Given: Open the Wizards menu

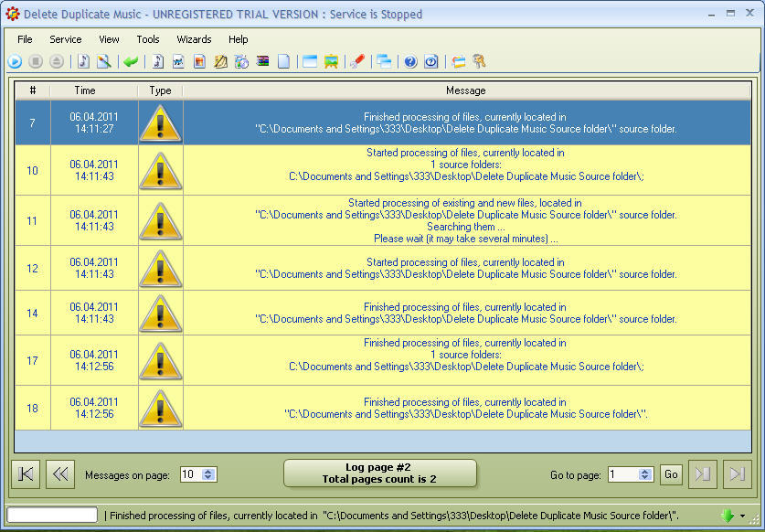Looking at the screenshot, I should coord(194,39).
